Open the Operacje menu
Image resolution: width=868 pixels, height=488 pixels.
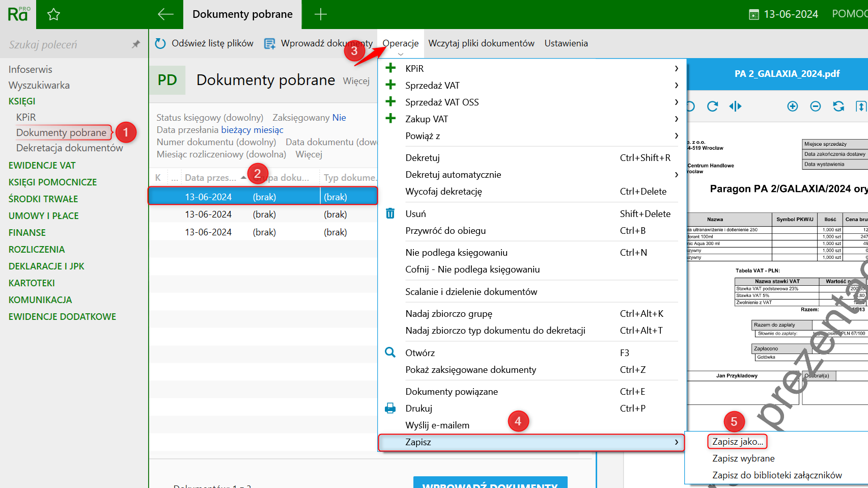pyautogui.click(x=400, y=44)
